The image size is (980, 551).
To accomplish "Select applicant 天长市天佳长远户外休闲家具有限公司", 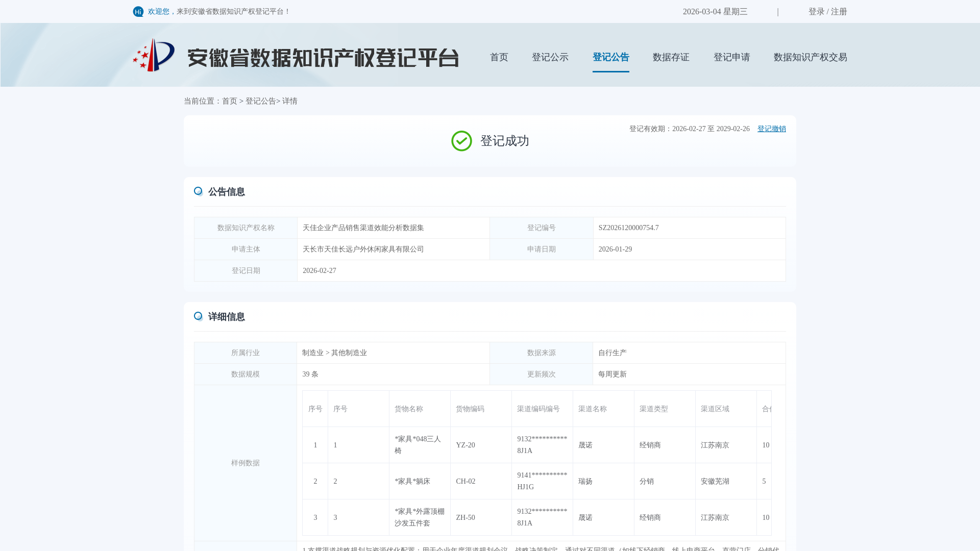I will click(363, 249).
